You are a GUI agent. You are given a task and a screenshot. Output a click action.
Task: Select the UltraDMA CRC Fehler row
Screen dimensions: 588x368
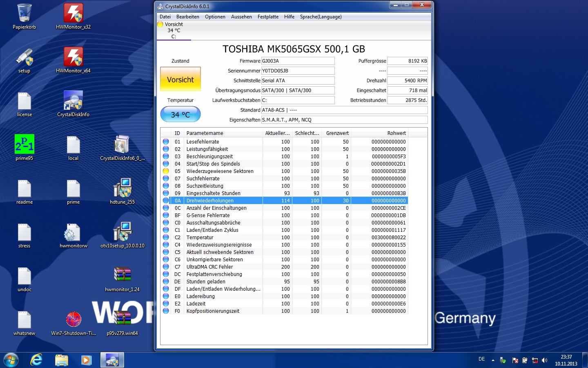284,267
